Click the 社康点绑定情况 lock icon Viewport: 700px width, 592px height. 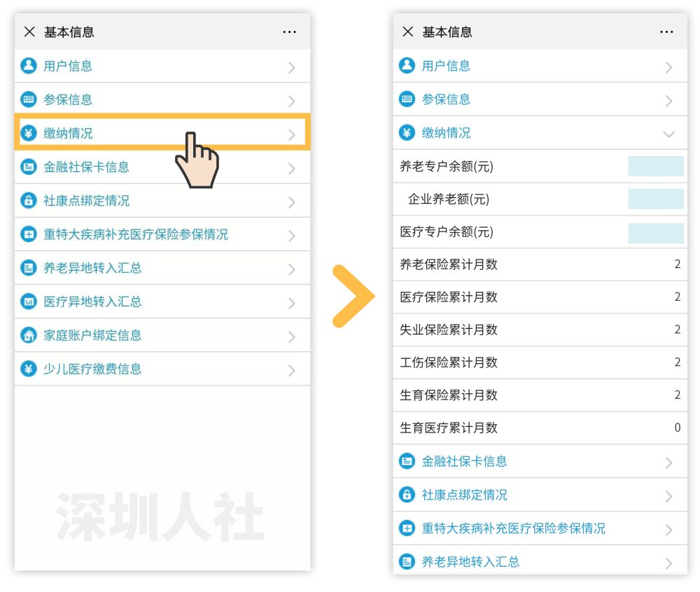[28, 201]
